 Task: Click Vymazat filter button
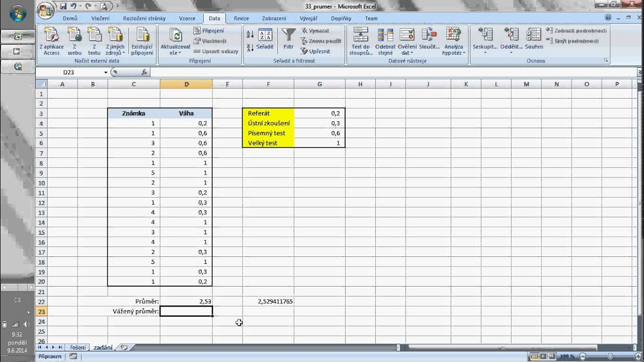pyautogui.click(x=315, y=31)
